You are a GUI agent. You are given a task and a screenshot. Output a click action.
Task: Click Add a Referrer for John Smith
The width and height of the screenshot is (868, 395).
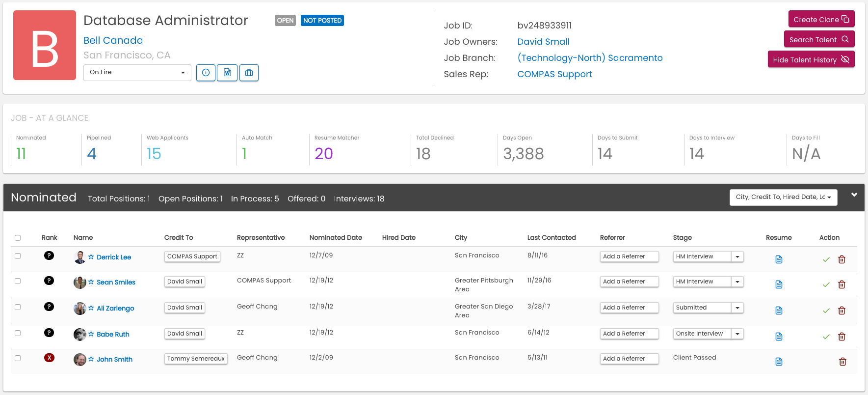click(629, 359)
